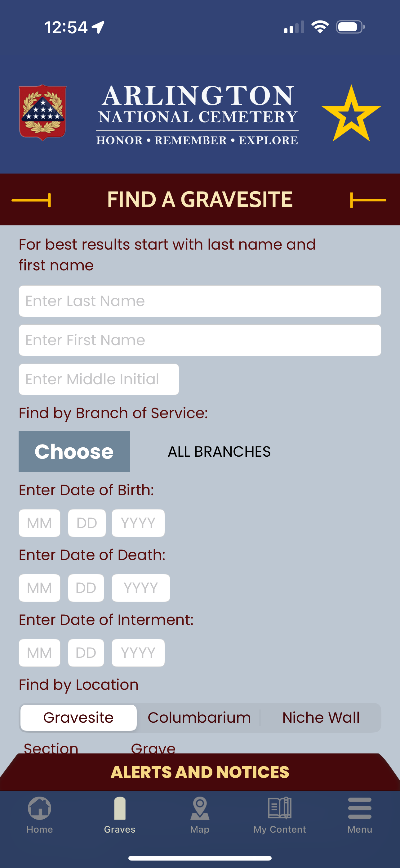
Task: Click the Enter Last Name field
Action: click(200, 301)
